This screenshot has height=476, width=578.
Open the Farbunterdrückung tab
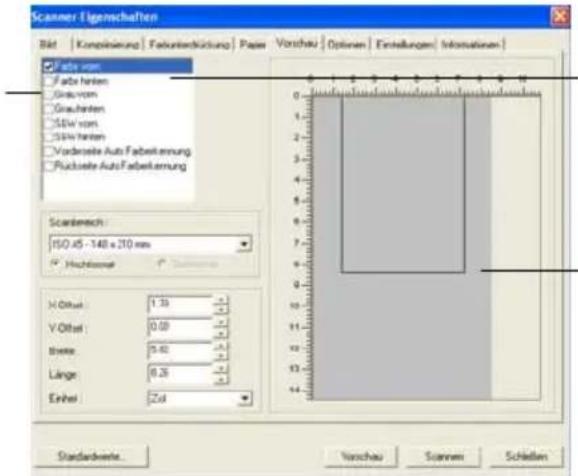(x=189, y=45)
